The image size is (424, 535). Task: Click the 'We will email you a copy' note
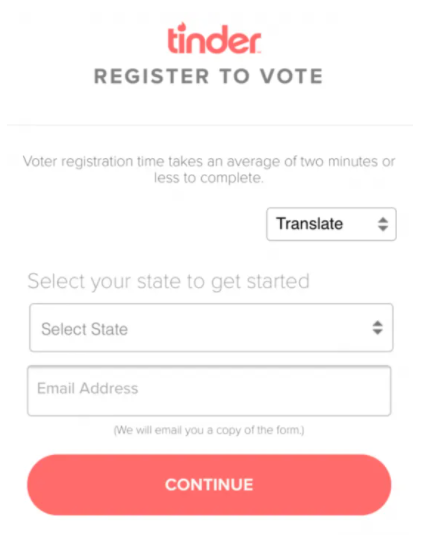coord(209,430)
